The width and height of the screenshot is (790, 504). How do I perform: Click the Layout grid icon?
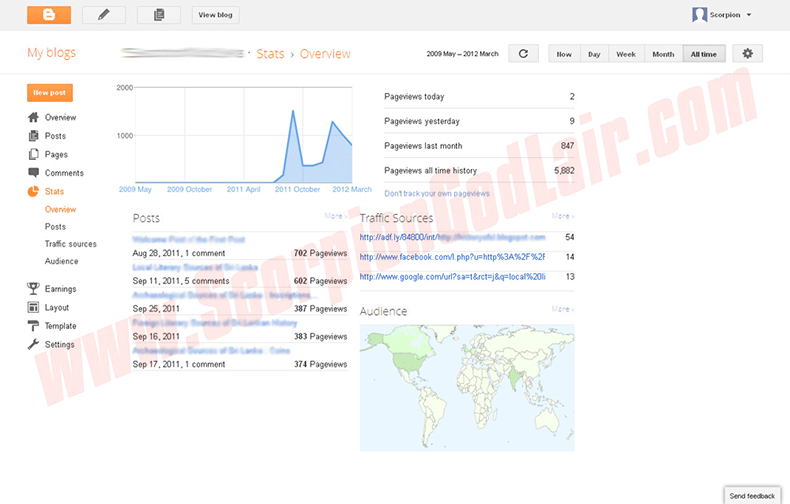(33, 307)
